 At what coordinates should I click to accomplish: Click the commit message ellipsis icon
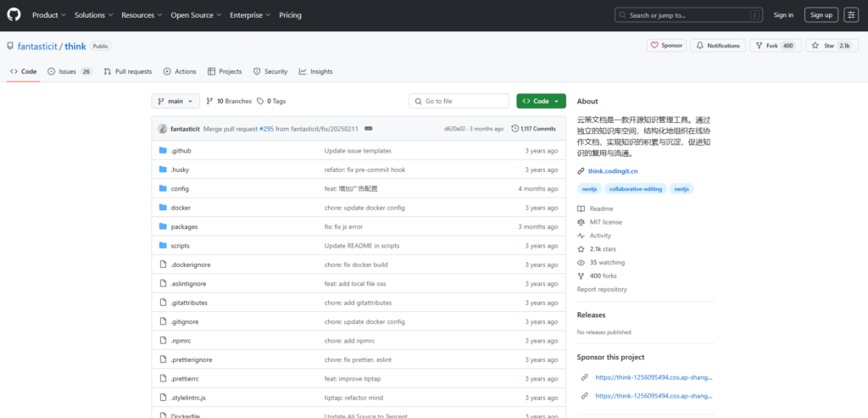tap(368, 129)
